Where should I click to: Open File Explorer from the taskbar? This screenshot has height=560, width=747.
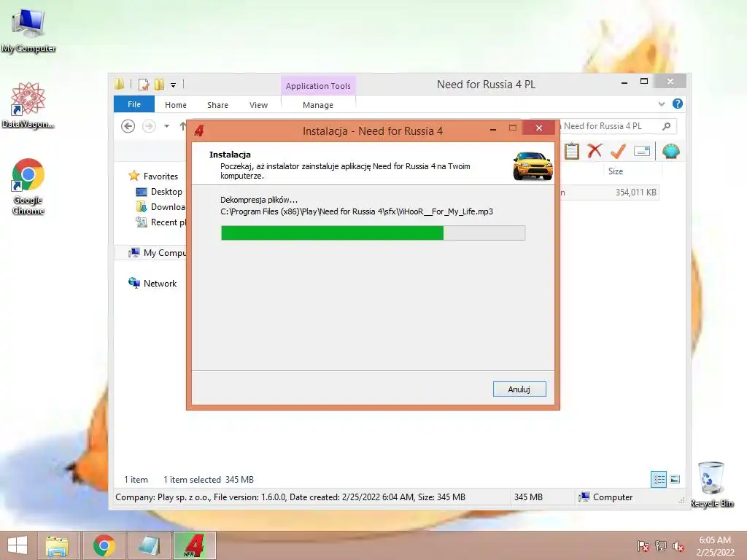[57, 545]
